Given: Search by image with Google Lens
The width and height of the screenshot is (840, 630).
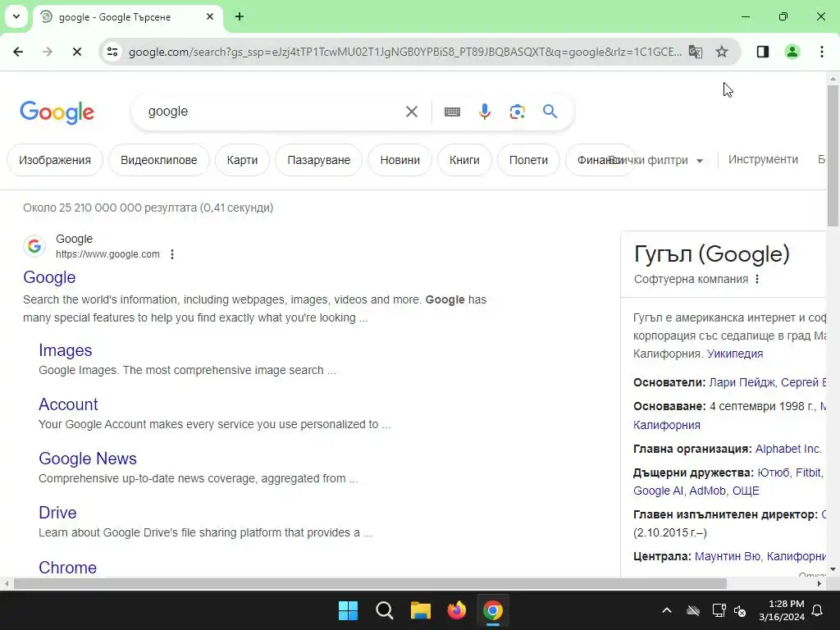Looking at the screenshot, I should [517, 112].
